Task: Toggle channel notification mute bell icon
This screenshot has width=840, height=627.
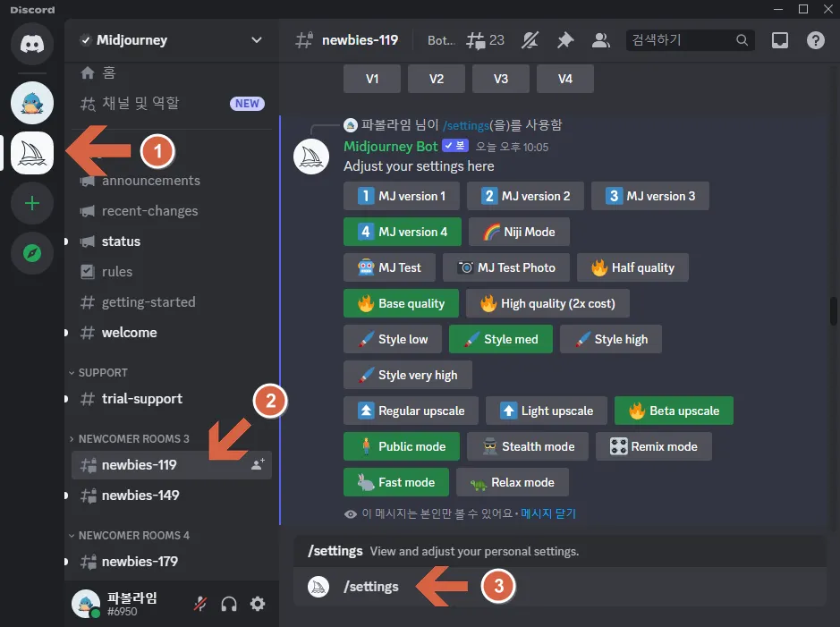Action: tap(530, 40)
